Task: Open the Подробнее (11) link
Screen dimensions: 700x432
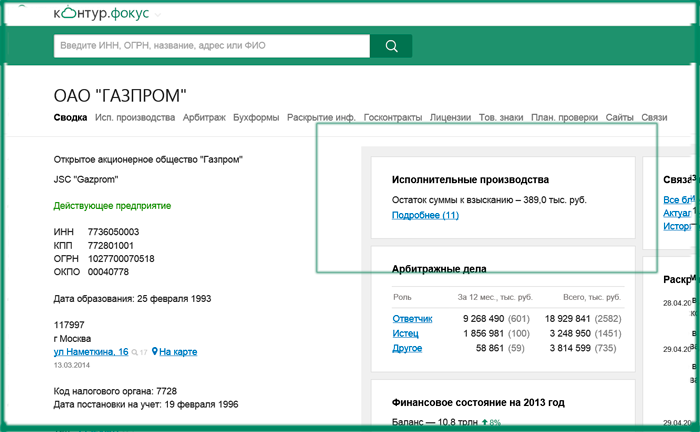Action: click(x=425, y=215)
